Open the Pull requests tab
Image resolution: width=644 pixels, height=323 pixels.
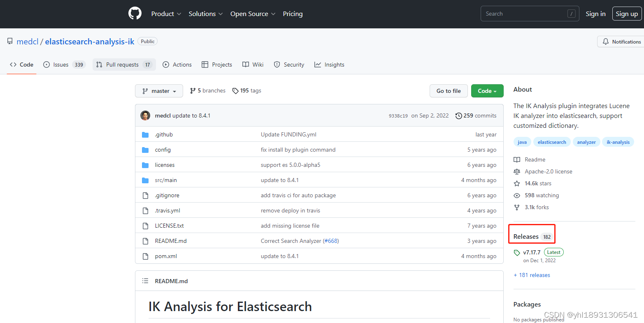[x=124, y=65]
